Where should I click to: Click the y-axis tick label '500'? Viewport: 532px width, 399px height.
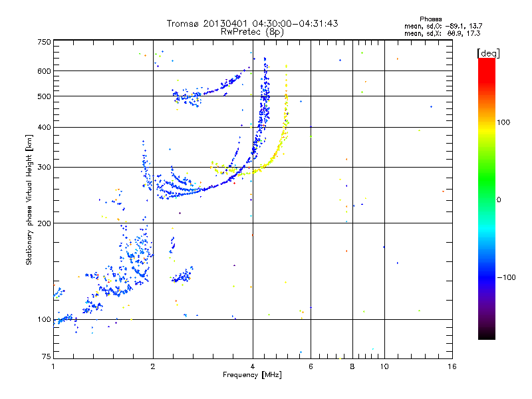(44, 96)
